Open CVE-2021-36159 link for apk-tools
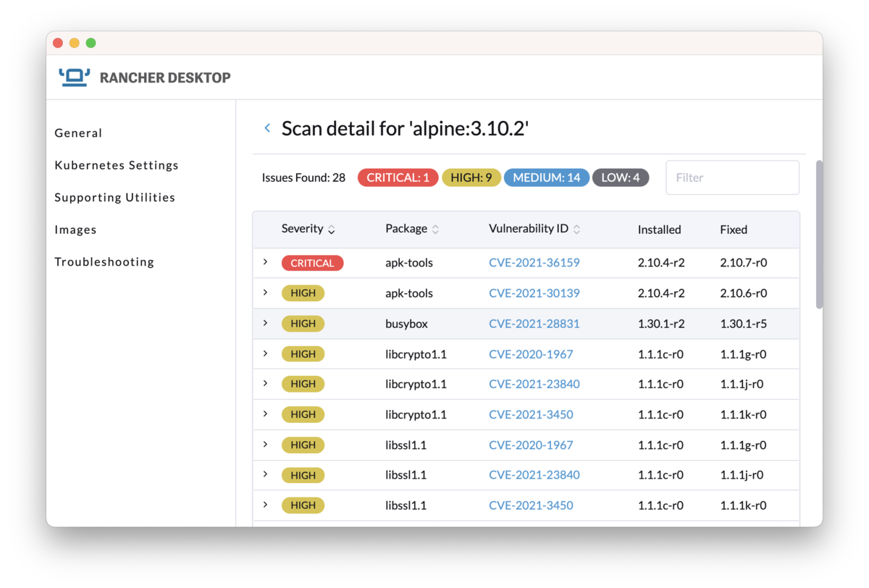 coord(534,263)
